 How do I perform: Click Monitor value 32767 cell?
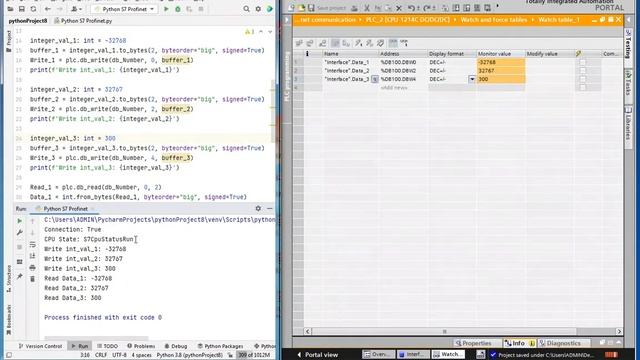(501, 71)
